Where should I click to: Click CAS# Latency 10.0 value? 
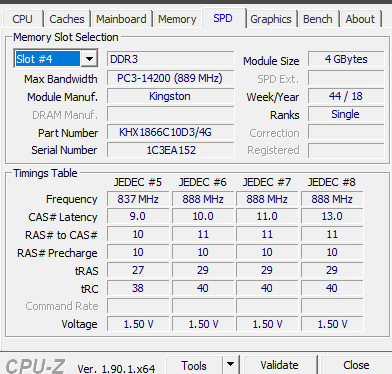[x=203, y=216]
